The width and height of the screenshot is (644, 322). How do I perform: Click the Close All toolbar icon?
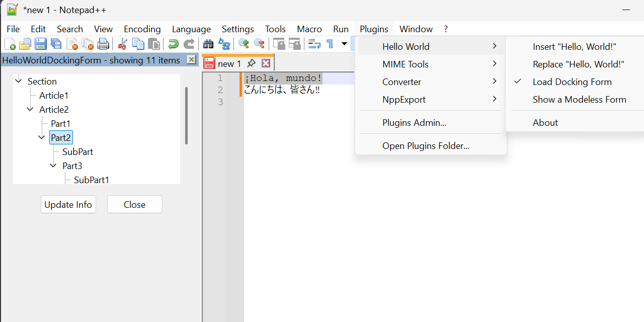(88, 44)
